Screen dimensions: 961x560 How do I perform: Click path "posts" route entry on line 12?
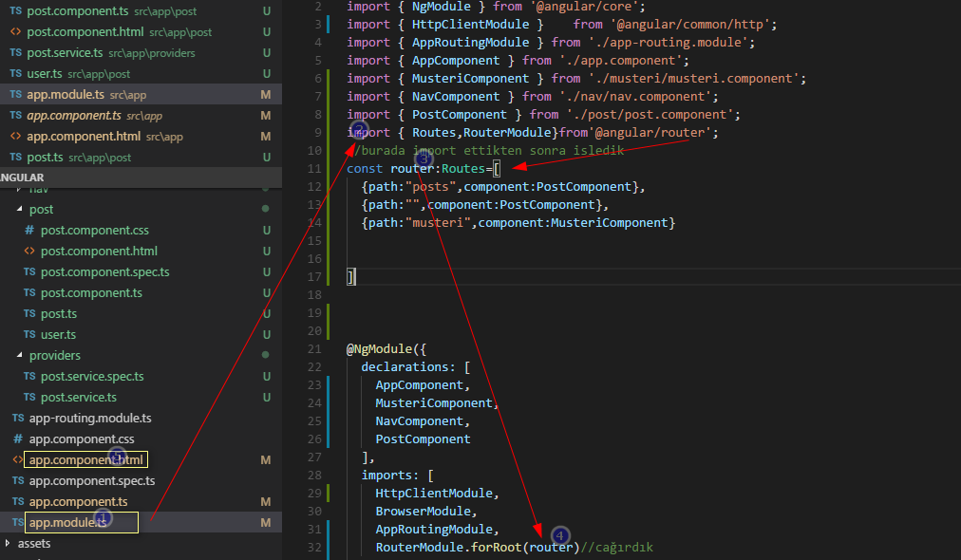tap(503, 187)
